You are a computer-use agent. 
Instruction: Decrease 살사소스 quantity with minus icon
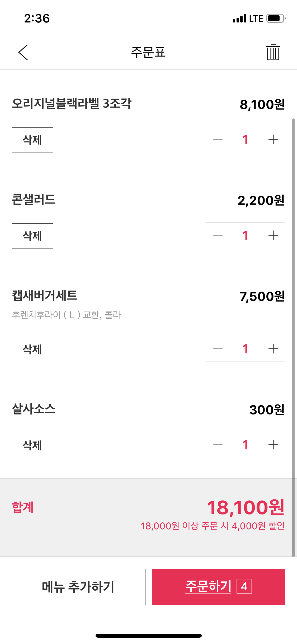coord(218,445)
